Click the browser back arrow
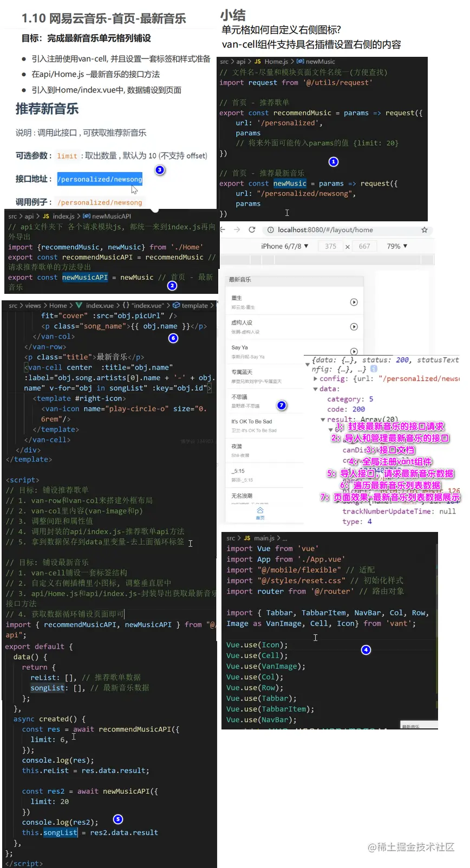Viewport: 470px width, 868px height. pos(223,230)
